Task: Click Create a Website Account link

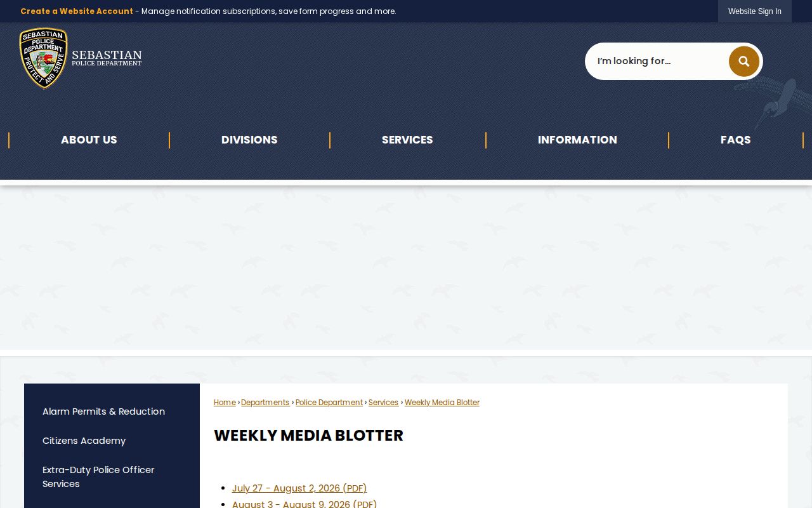Action: [x=77, y=11]
